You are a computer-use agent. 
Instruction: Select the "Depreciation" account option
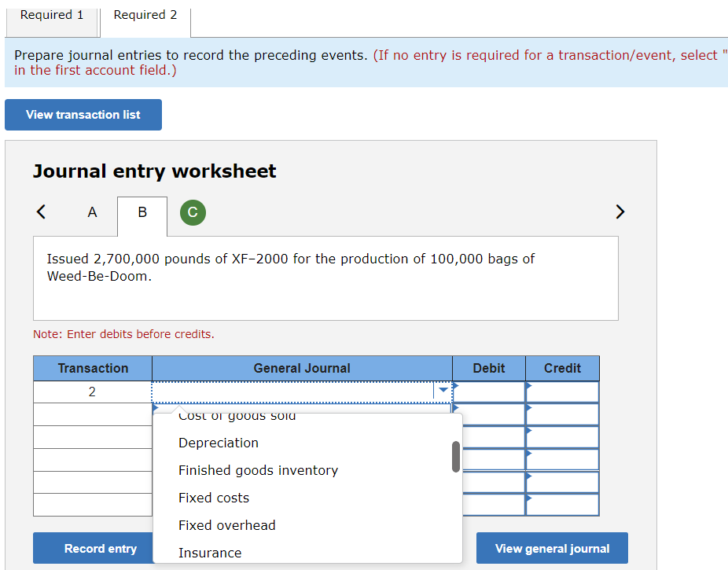tap(218, 443)
